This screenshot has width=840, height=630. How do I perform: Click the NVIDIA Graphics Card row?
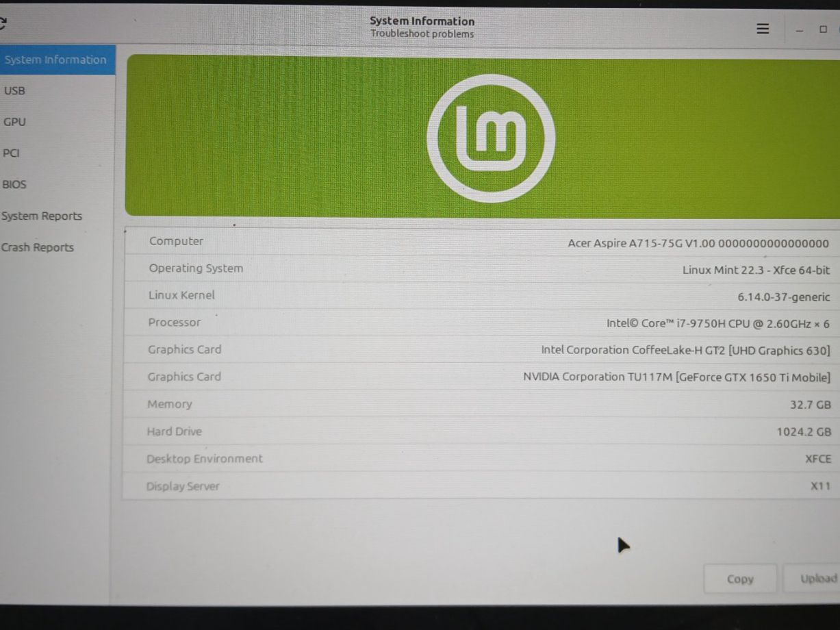(482, 377)
